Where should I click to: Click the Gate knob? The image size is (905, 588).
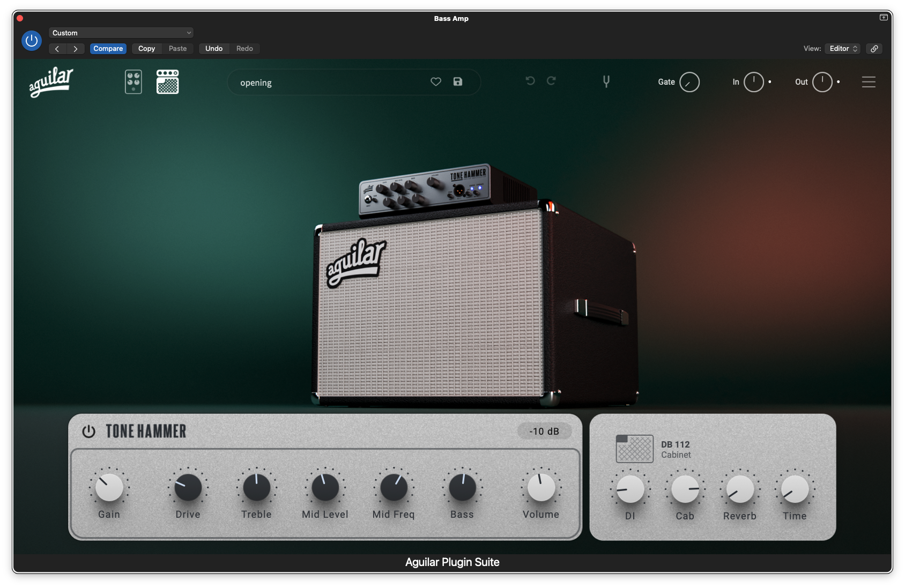[x=689, y=83]
